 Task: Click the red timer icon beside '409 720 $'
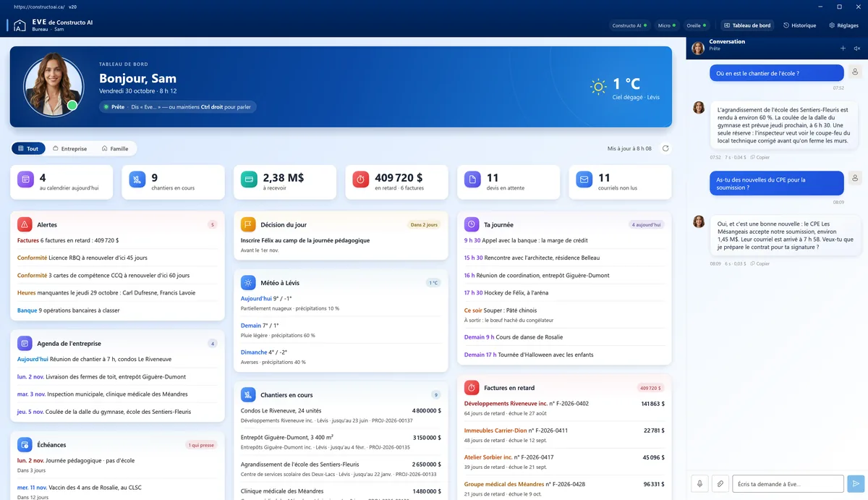tap(361, 179)
